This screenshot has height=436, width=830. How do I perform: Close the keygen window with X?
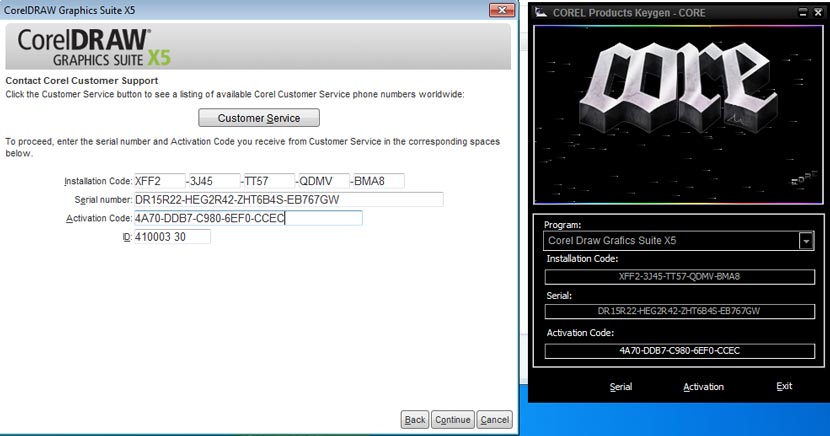pyautogui.click(x=818, y=12)
